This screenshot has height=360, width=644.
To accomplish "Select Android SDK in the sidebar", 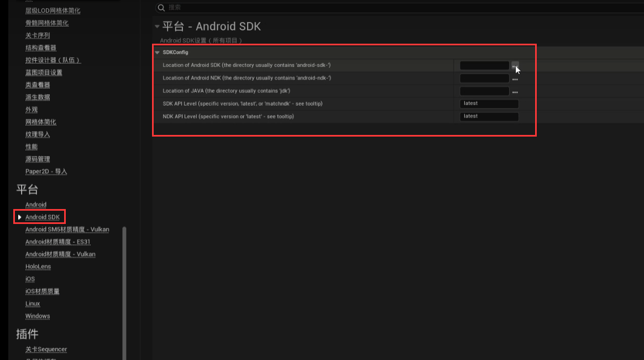I will tap(43, 217).
